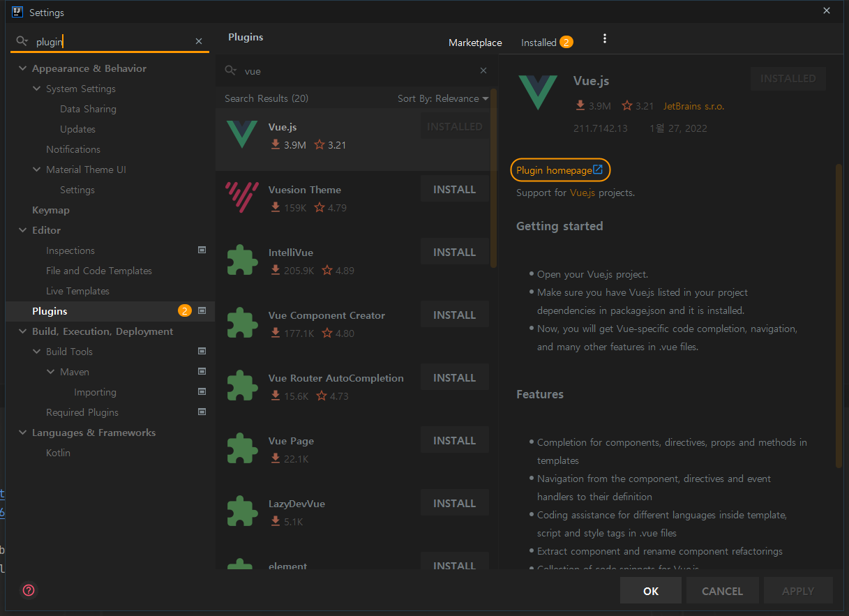Click the Vuesion Theme plugin icon

pyautogui.click(x=242, y=197)
